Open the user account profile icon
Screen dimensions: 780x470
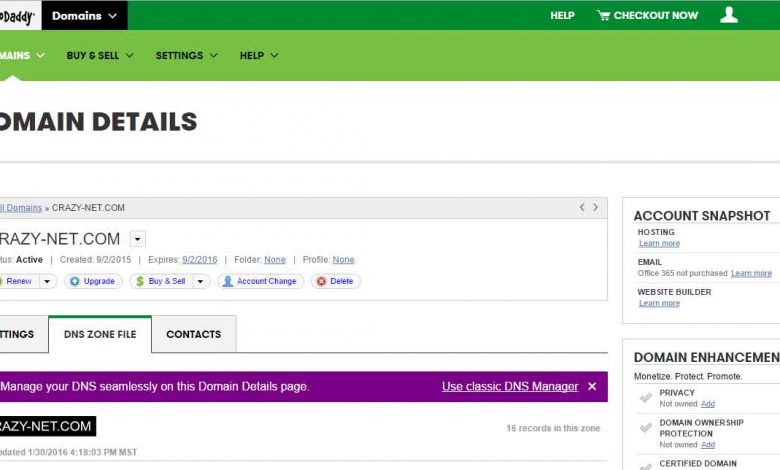(729, 15)
